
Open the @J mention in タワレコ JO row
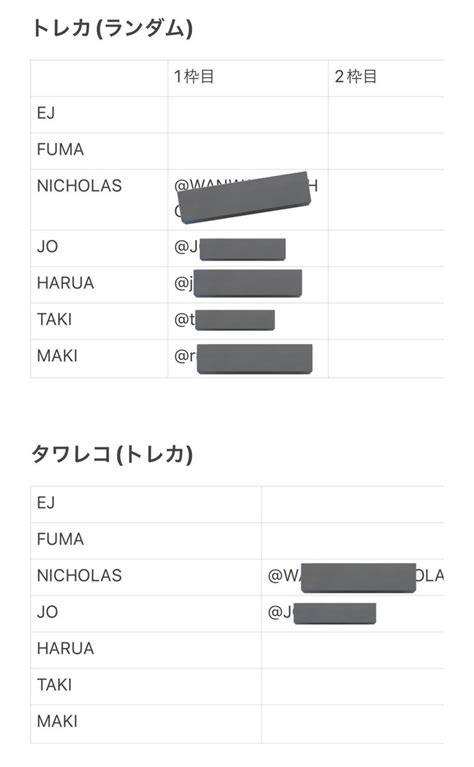pyautogui.click(x=322, y=613)
